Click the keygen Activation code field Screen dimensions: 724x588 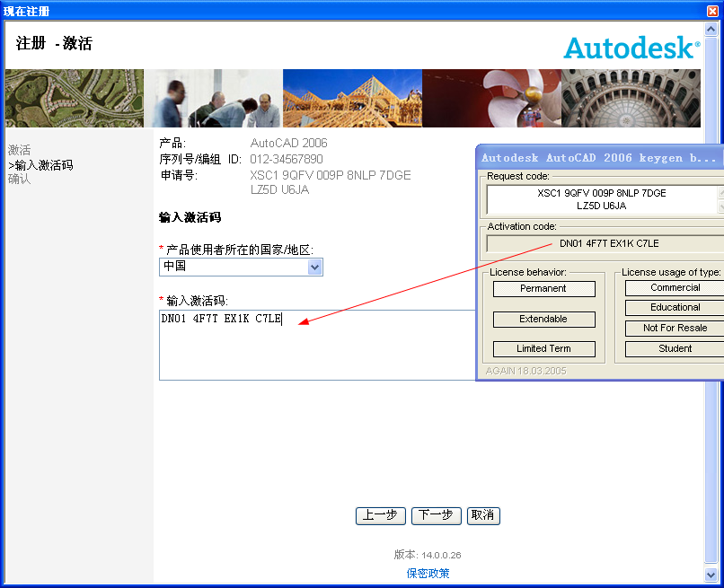[x=605, y=243]
